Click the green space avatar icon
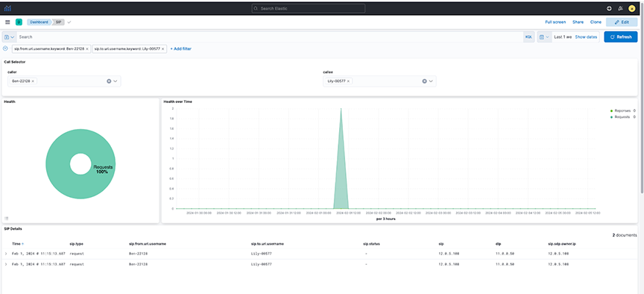 (19, 22)
